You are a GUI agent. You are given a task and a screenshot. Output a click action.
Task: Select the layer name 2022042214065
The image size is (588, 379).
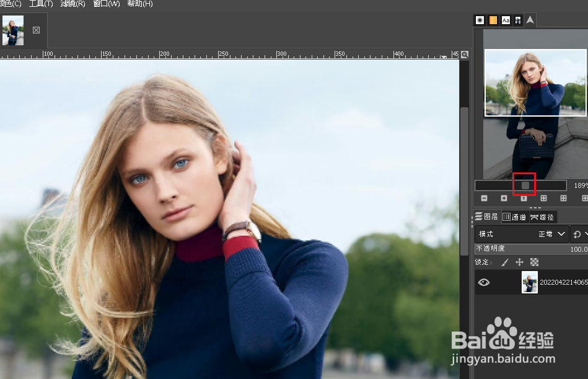click(x=564, y=282)
